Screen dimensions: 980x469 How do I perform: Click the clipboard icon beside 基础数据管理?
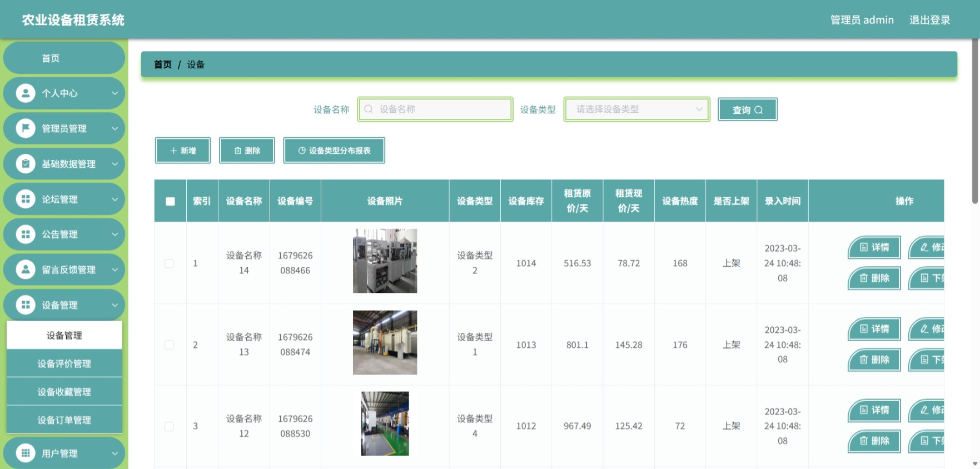coord(25,163)
